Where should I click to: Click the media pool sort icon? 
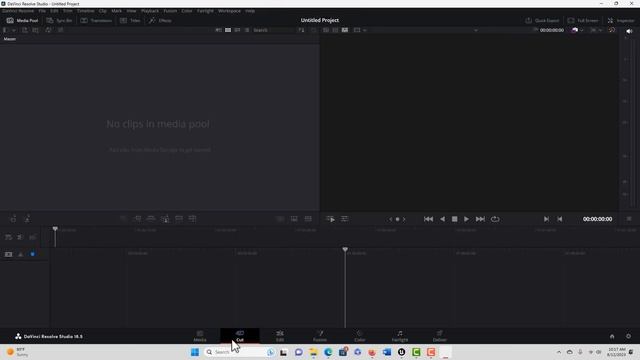pyautogui.click(x=301, y=30)
